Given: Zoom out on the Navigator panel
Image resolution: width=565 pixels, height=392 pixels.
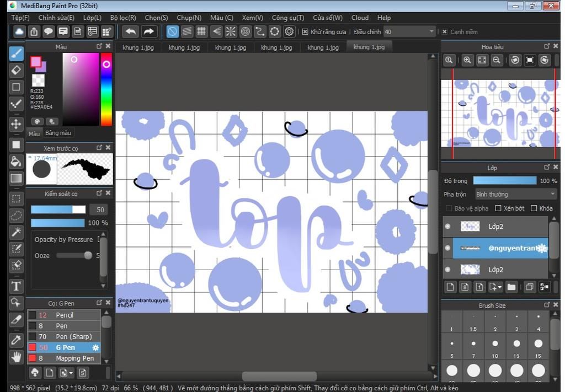Looking at the screenshot, I should pyautogui.click(x=497, y=60).
